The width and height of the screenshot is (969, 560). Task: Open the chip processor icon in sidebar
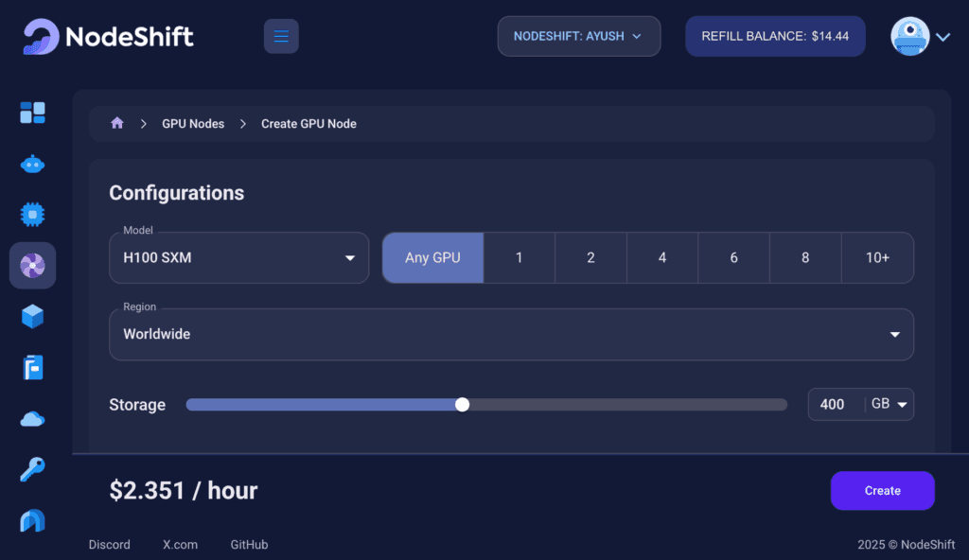[x=33, y=215]
